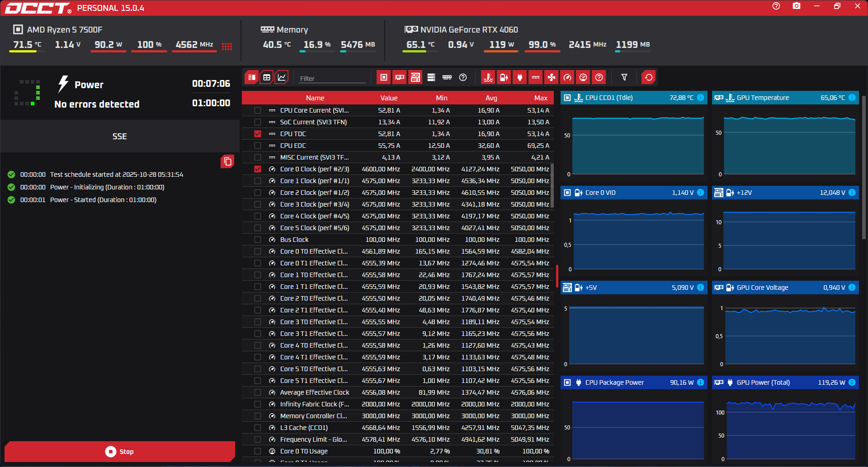The width and height of the screenshot is (868, 467).
Task: Switch to the graph-only view
Action: (x=282, y=77)
